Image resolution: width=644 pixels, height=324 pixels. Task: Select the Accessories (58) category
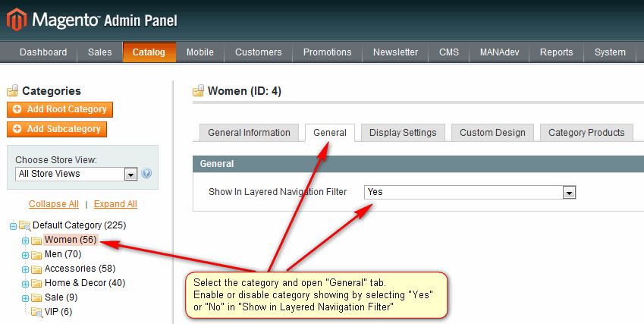[x=80, y=269]
